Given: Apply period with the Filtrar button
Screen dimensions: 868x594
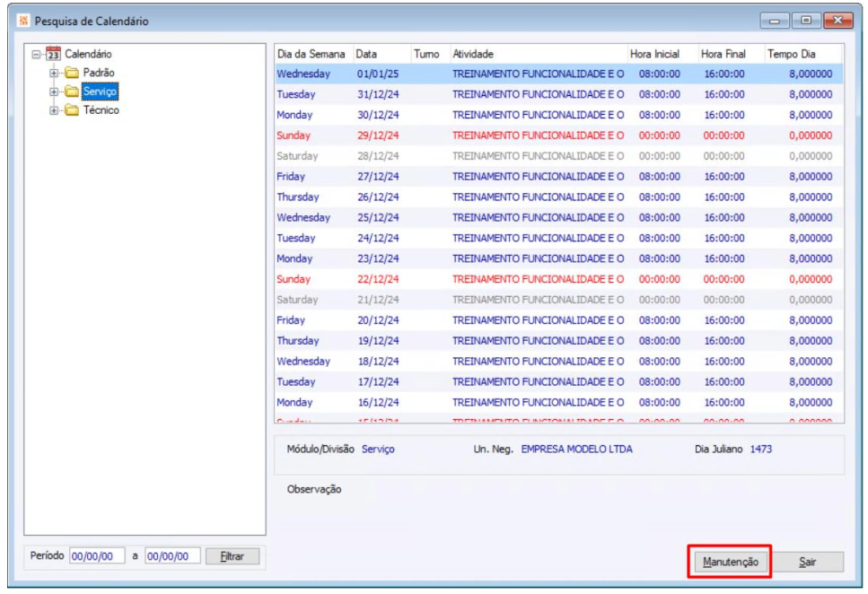Looking at the screenshot, I should pos(232,556).
